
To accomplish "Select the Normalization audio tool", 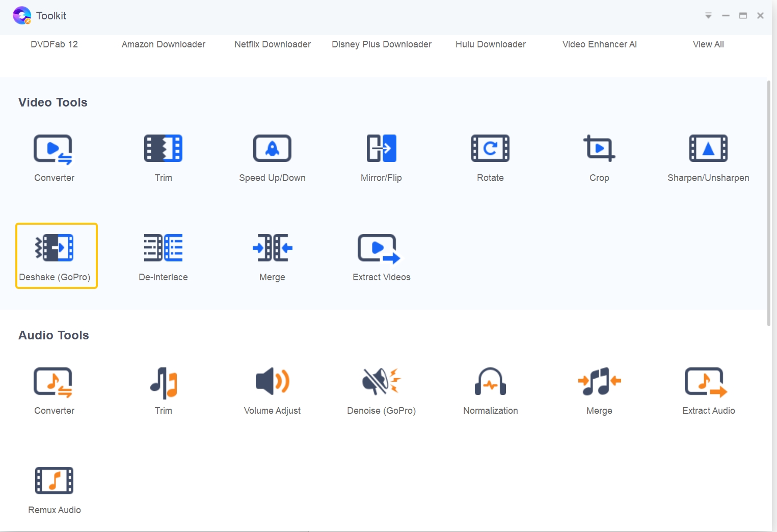I will click(x=490, y=390).
